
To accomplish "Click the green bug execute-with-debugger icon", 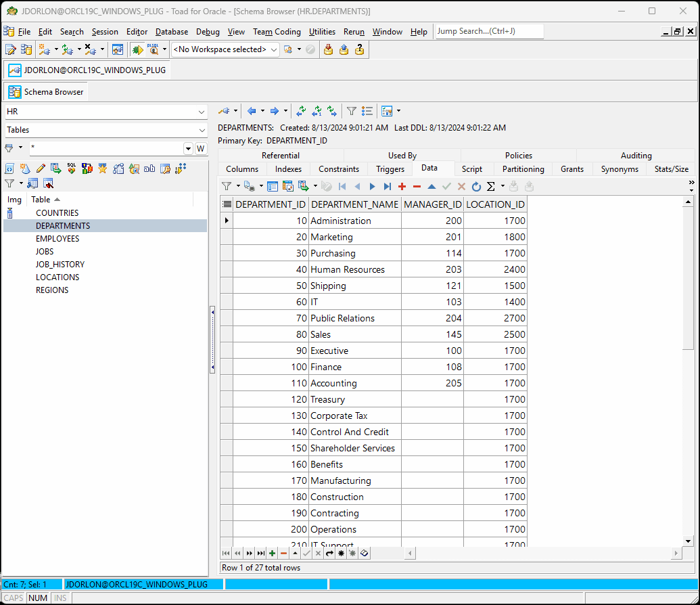I will pos(137,49).
